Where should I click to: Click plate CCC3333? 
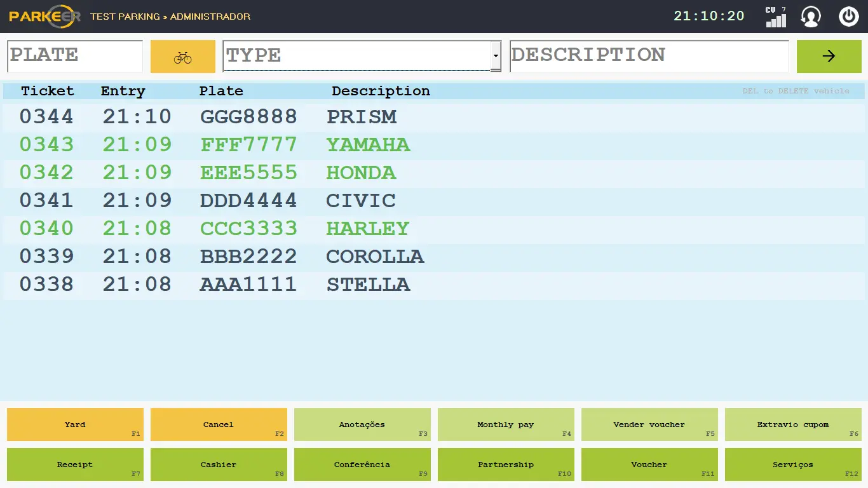coord(248,229)
